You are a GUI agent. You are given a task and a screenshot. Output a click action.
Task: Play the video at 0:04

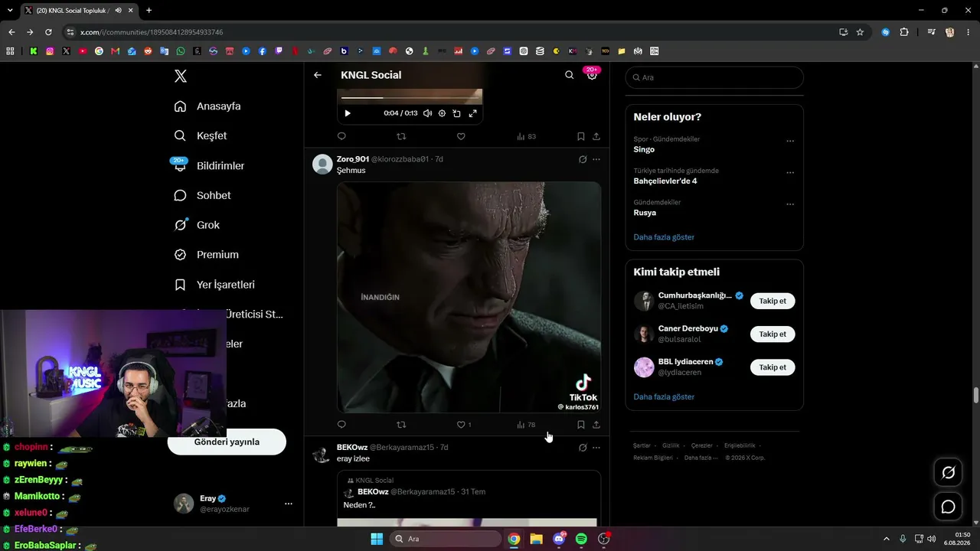pos(348,113)
